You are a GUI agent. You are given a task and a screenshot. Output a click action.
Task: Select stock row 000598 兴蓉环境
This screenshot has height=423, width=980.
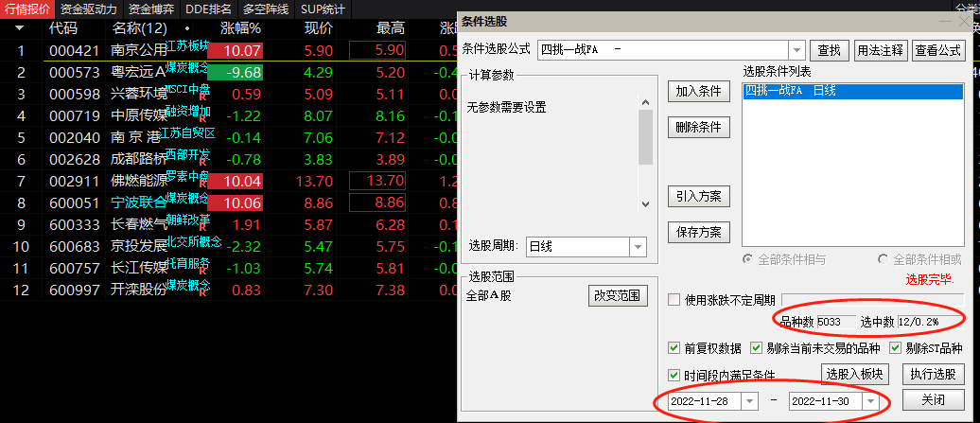(x=228, y=95)
